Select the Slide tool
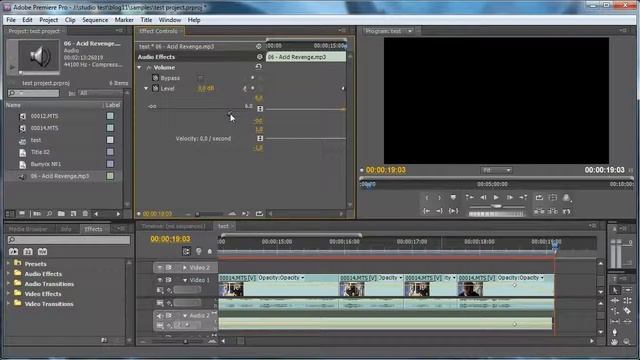The height and width of the screenshot is (360, 640). (627, 322)
